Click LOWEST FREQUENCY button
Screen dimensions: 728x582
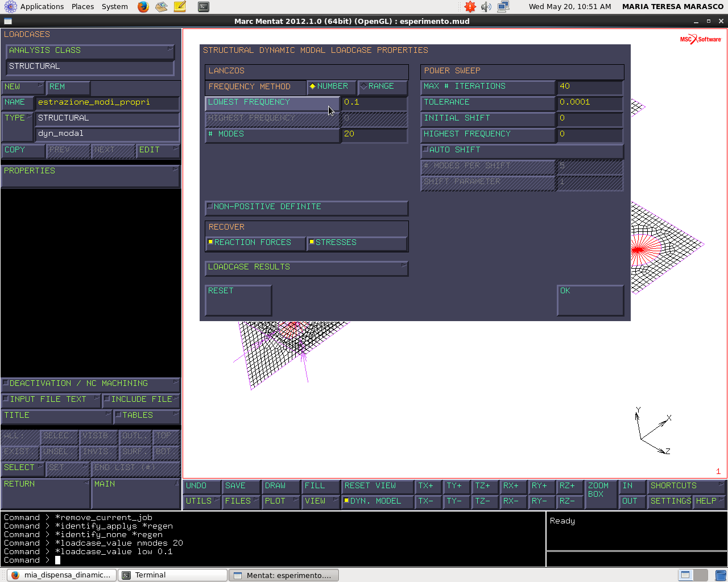(x=272, y=103)
